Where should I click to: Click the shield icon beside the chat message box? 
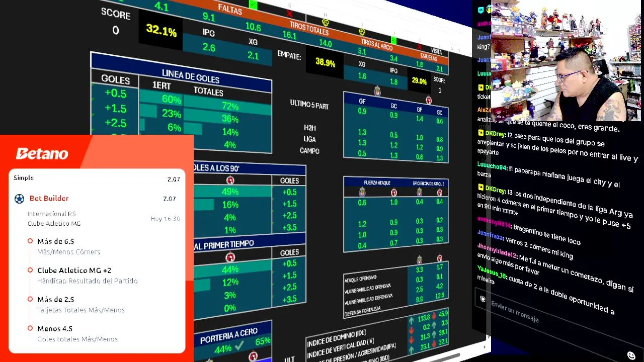click(483, 299)
